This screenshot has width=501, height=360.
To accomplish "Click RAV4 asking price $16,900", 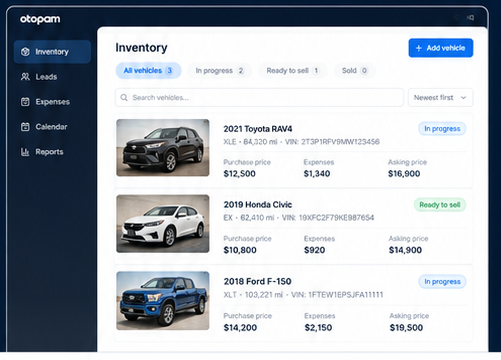I will pos(404,174).
